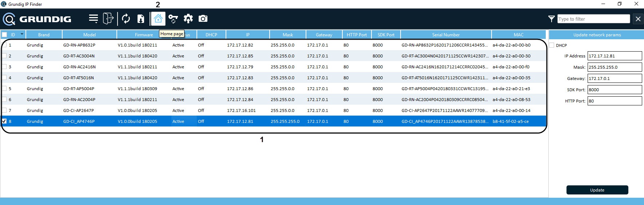Open the device Home page icon
The image size is (644, 205).
(158, 19)
